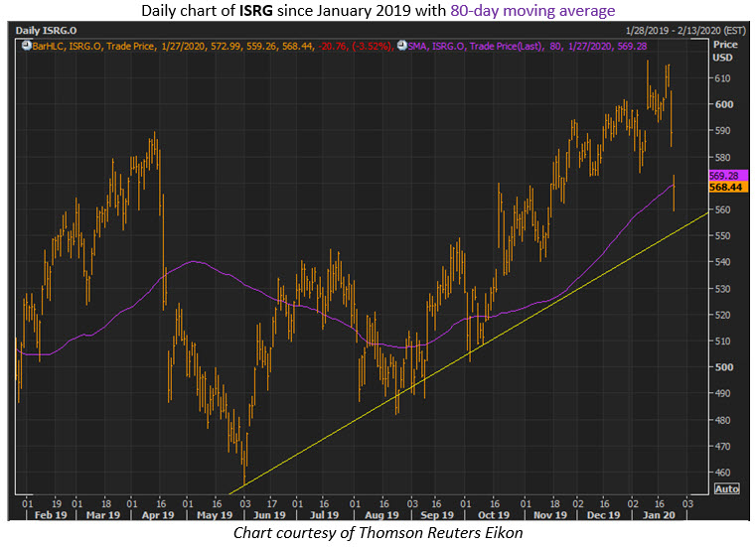Image resolution: width=756 pixels, height=547 pixels.
Task: Click the 540 price axis label
Action: pos(723,262)
